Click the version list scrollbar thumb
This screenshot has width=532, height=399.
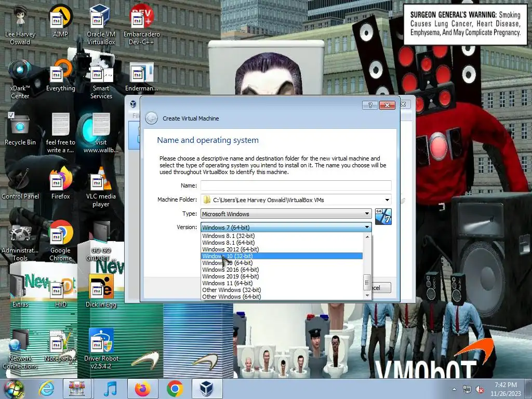pyautogui.click(x=367, y=282)
